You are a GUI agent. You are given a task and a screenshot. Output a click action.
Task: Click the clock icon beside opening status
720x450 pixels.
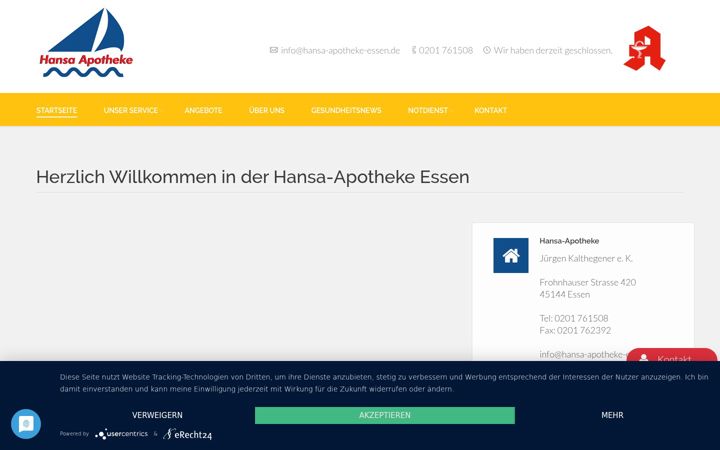487,50
